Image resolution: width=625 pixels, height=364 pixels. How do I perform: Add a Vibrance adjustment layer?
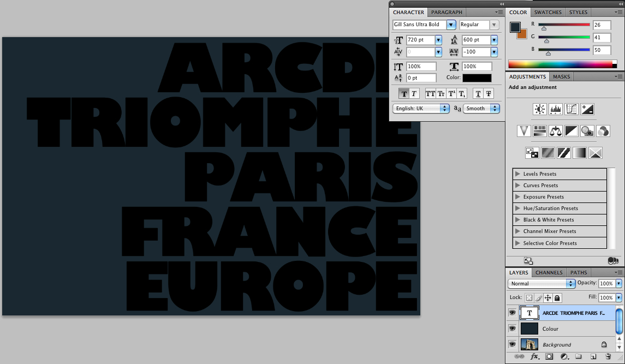tap(524, 131)
